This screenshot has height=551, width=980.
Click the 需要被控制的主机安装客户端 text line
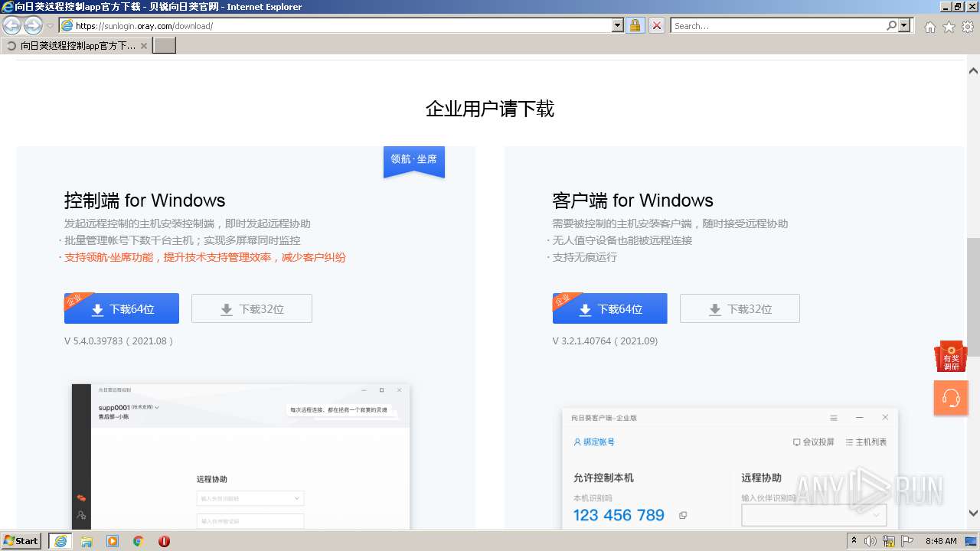click(670, 223)
